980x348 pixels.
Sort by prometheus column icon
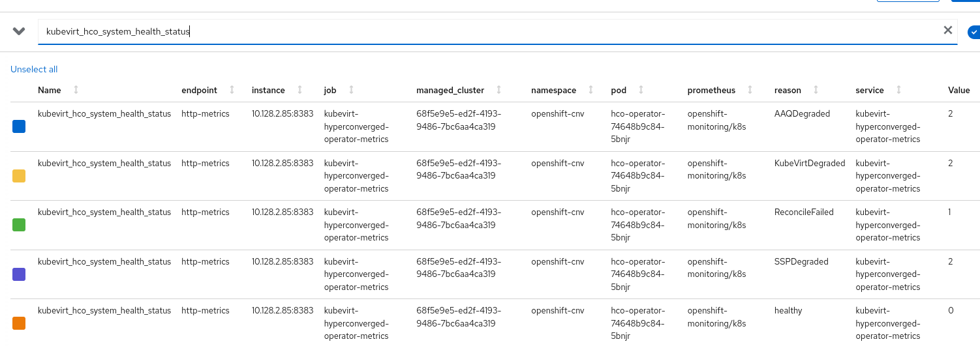(x=750, y=90)
